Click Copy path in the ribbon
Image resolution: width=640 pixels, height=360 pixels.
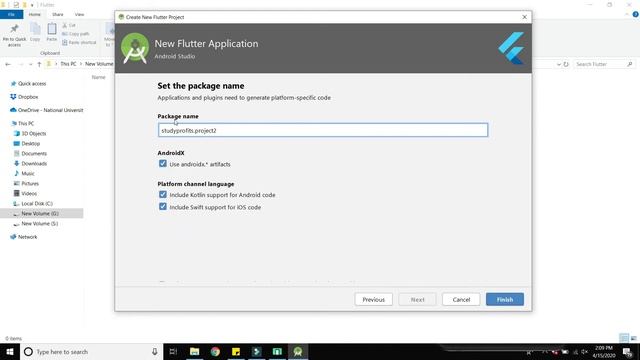[76, 34]
